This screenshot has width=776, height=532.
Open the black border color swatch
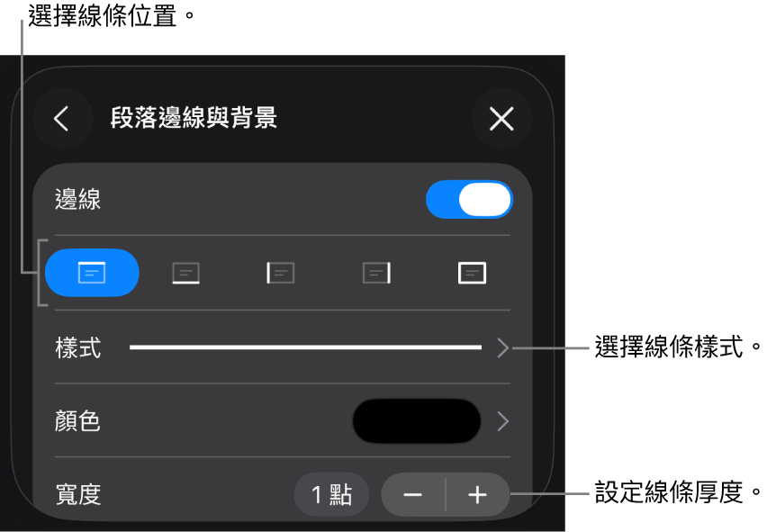pos(417,421)
